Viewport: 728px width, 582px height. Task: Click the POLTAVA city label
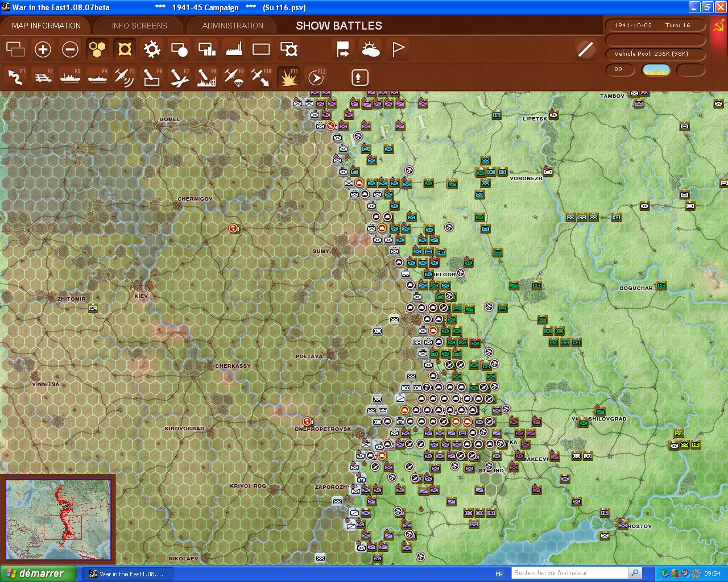(309, 356)
